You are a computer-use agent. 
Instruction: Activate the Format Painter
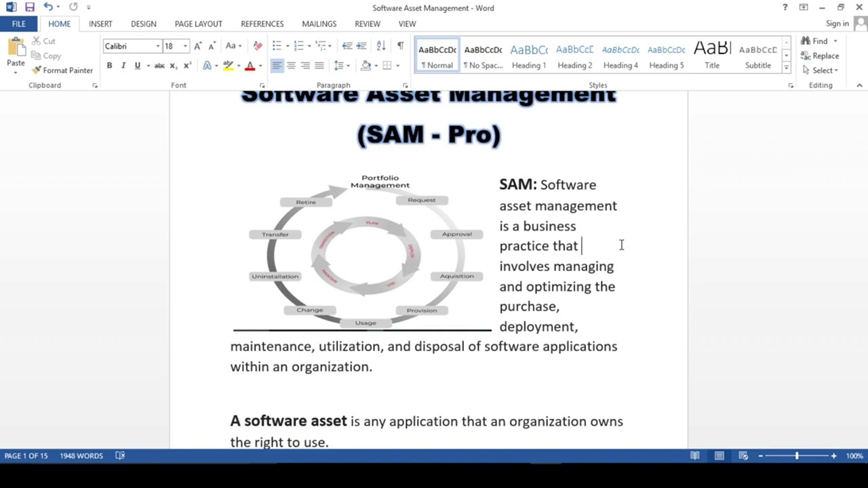[62, 70]
